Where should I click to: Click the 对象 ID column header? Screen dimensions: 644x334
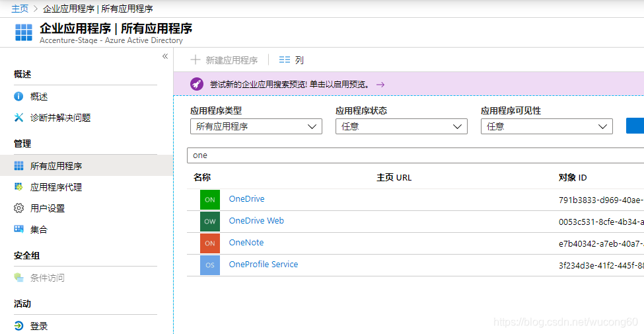(573, 177)
